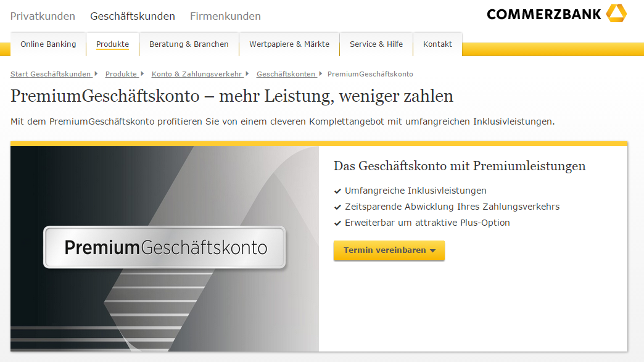Image resolution: width=644 pixels, height=362 pixels.
Task: Click the arrow after Start Geschäftskunden breadcrumb
Action: tap(96, 74)
